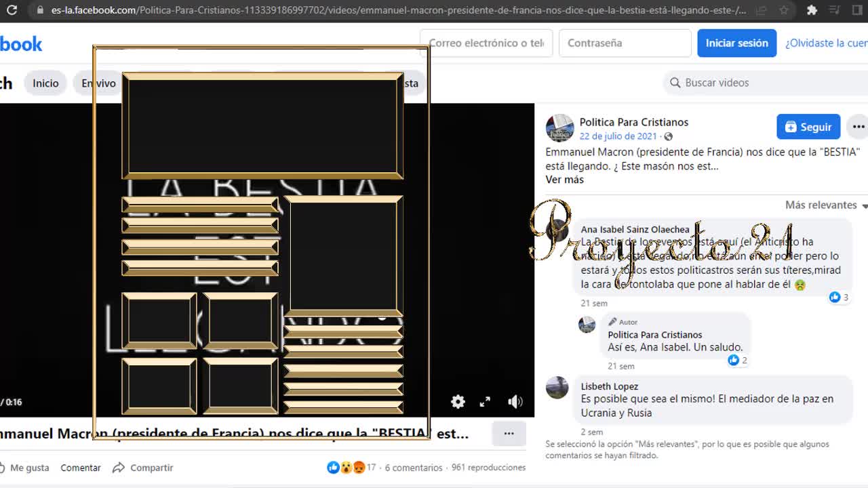
Task: Click the reactions emoji count 17
Action: [351, 468]
